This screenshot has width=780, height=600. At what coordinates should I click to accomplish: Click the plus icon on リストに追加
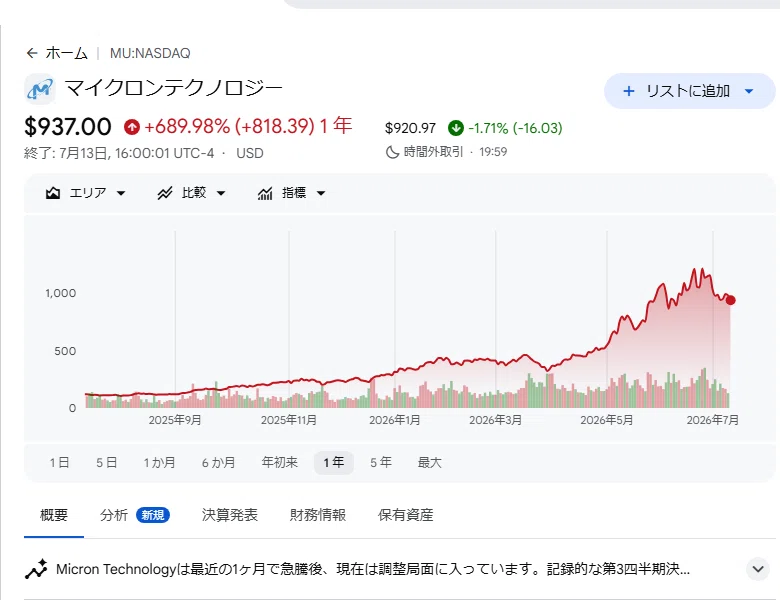[x=629, y=91]
